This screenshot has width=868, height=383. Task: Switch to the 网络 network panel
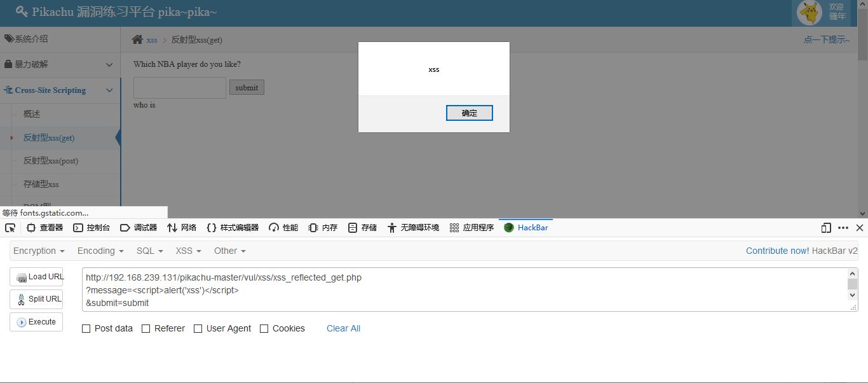182,228
